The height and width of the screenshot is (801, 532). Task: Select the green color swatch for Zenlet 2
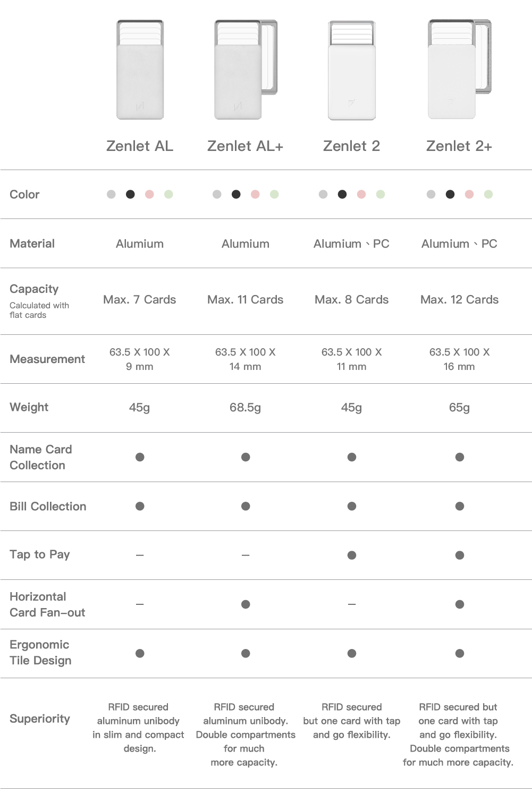point(381,194)
